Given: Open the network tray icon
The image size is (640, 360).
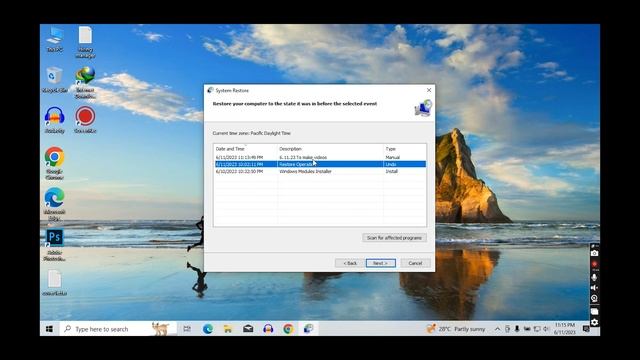Looking at the screenshot, I should (537, 329).
